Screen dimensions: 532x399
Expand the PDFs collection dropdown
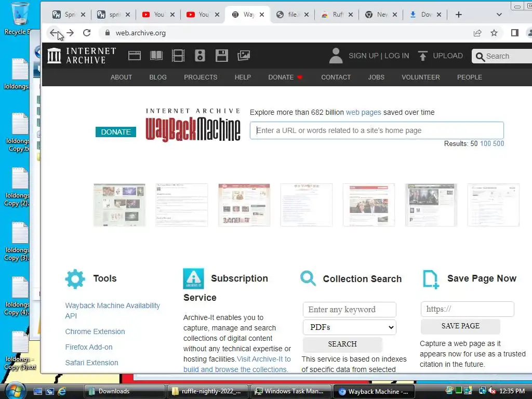pos(350,327)
